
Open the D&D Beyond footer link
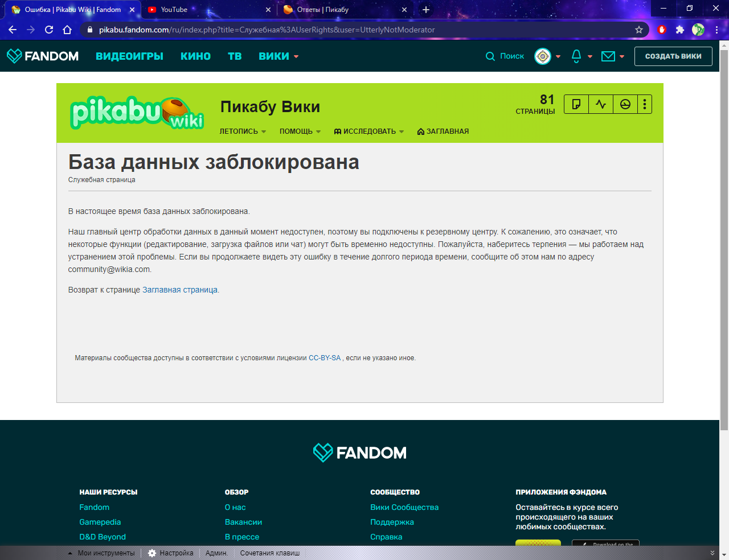pyautogui.click(x=103, y=537)
